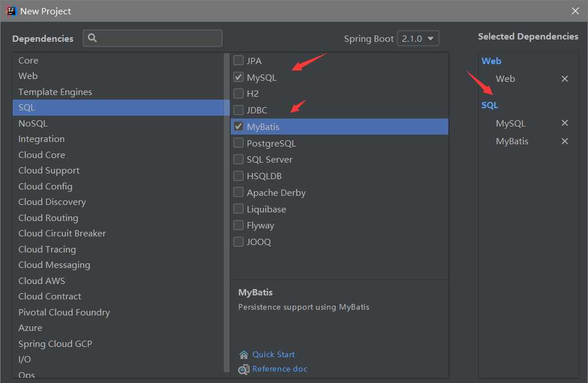Image resolution: width=588 pixels, height=383 pixels.
Task: Select the Integration category
Action: click(x=118, y=139)
